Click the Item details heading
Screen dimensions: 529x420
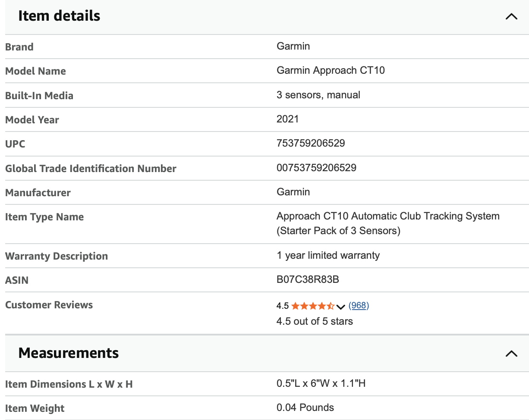click(59, 16)
